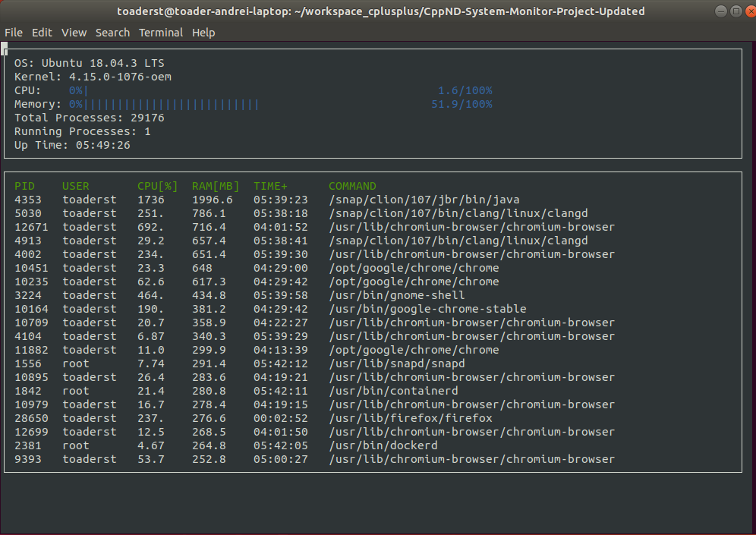The height and width of the screenshot is (535, 756).
Task: Click the /snap/clion/107/jbr/bin/java command
Action: point(424,200)
